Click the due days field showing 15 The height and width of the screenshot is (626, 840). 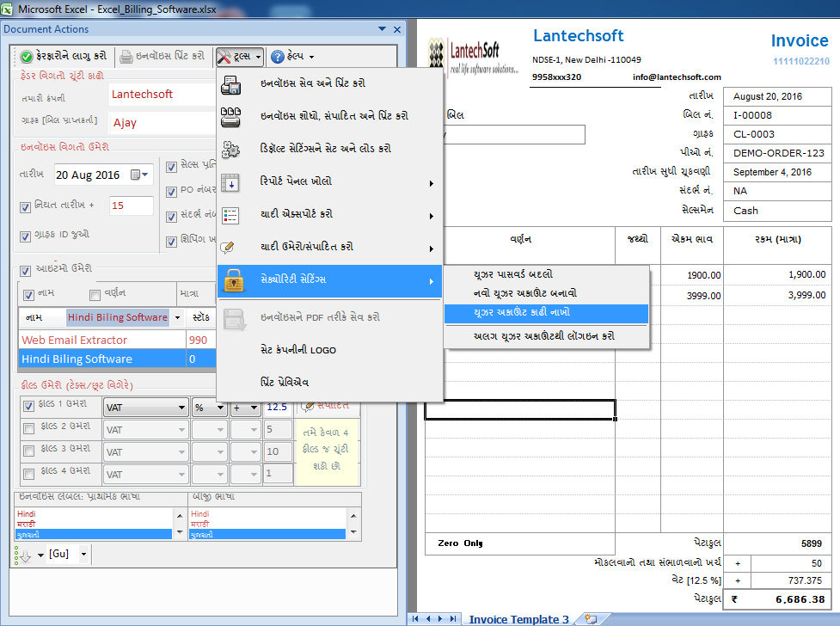coord(132,206)
